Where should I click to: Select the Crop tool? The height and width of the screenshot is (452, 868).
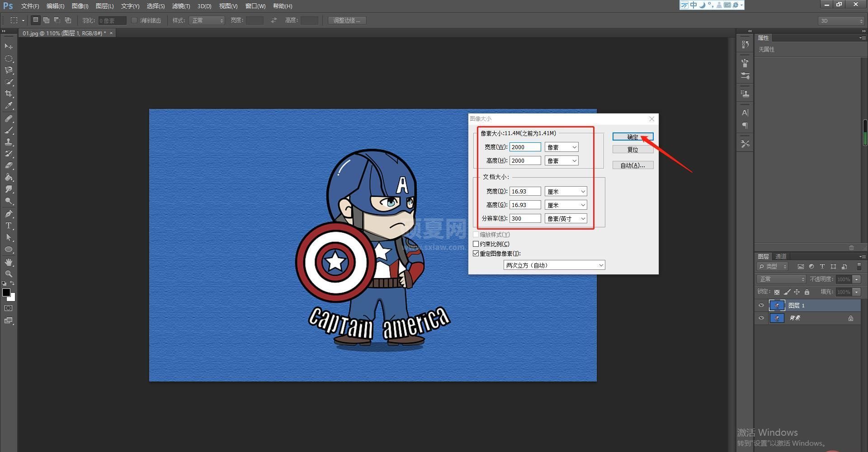point(9,94)
